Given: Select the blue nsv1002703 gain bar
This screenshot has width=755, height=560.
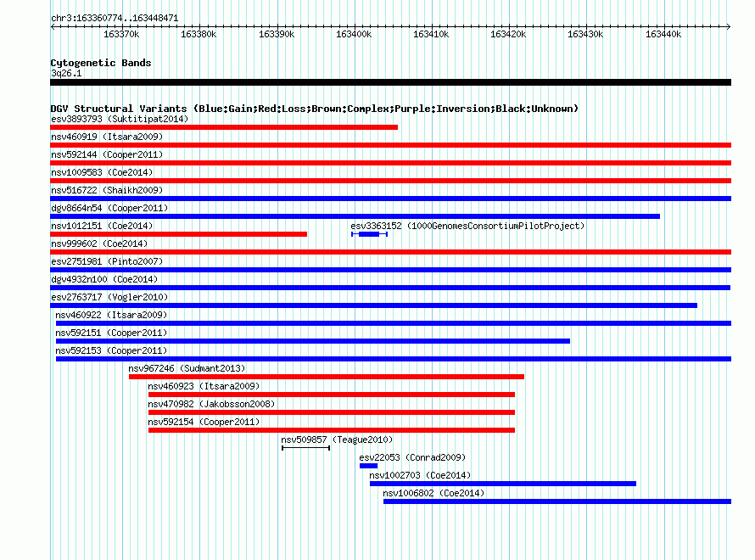Looking at the screenshot, I should pyautogui.click(x=503, y=484).
